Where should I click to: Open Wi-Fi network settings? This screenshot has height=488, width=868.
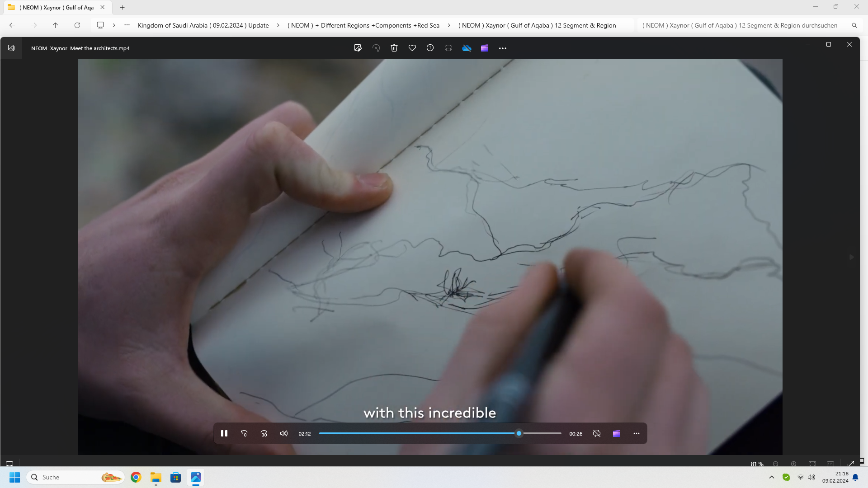(801, 477)
